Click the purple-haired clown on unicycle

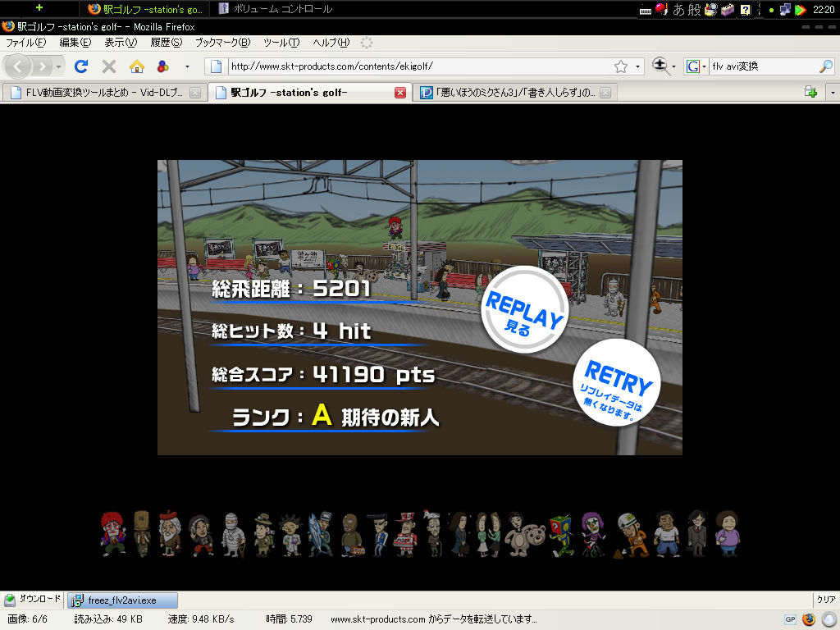pos(593,534)
